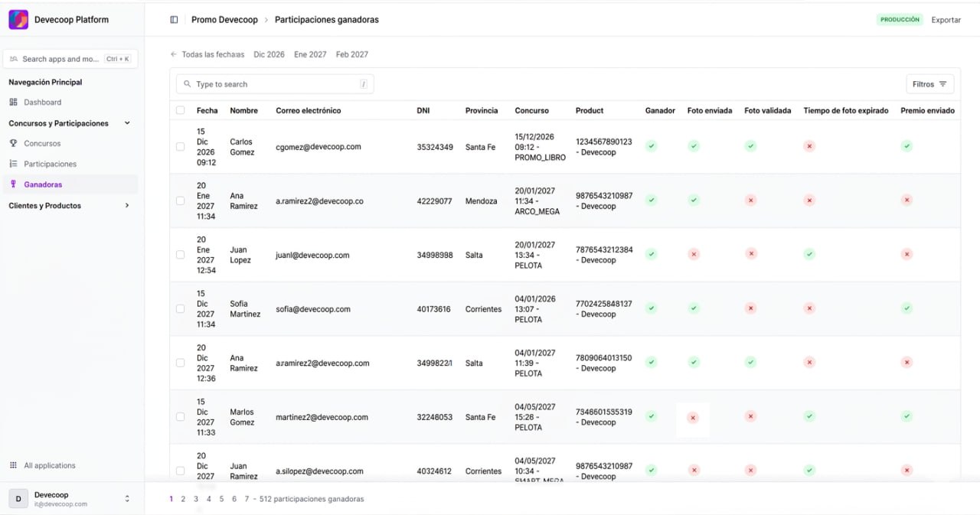Select the Marlos Gomez row checkbox
The width and height of the screenshot is (980, 515).
point(181,417)
